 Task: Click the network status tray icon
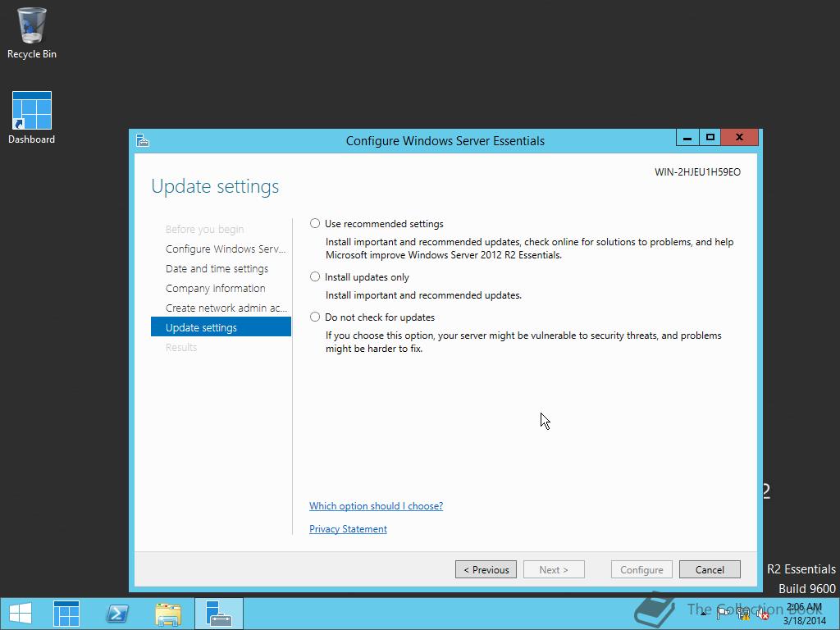pyautogui.click(x=743, y=614)
